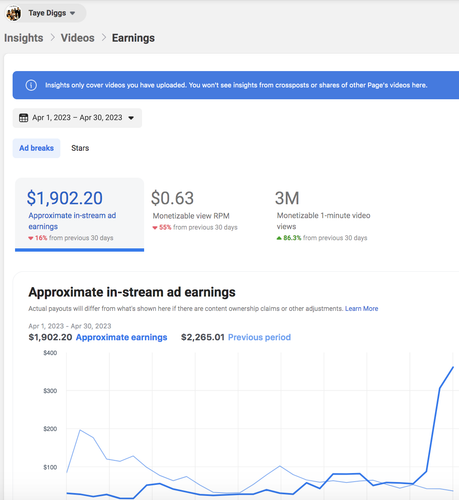Go to Videos breadcrumb
459x500 pixels.
tap(78, 38)
